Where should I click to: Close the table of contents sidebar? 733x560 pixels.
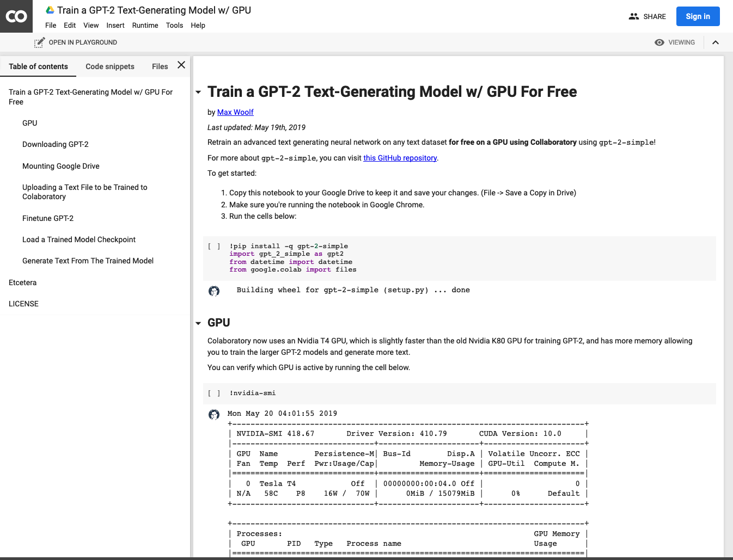[x=181, y=65]
